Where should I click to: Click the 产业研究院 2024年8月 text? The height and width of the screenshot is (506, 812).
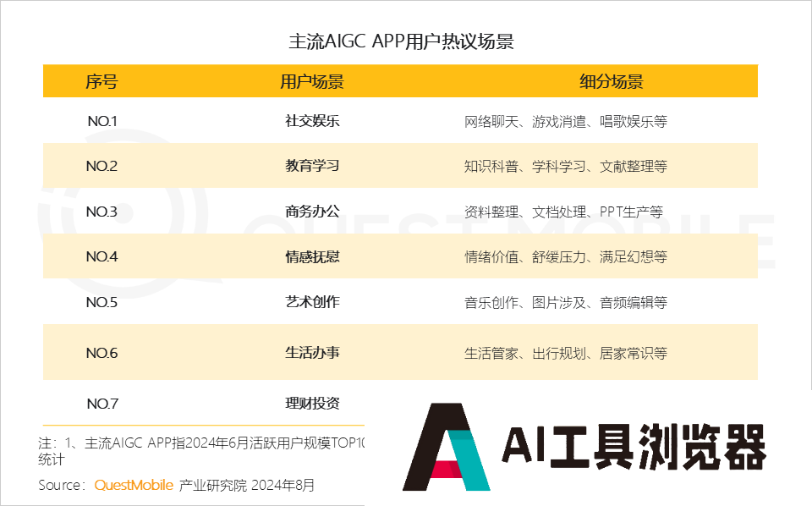[x=246, y=486]
